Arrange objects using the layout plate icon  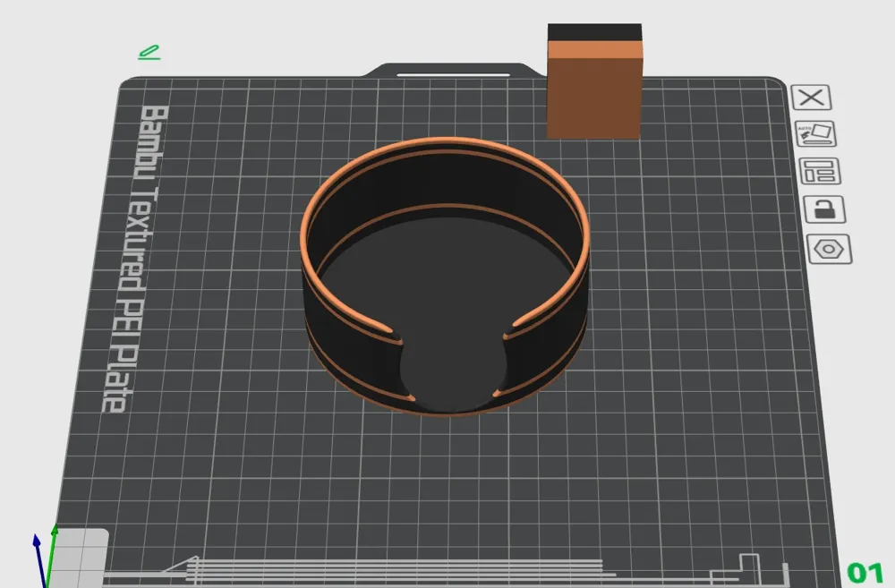click(820, 171)
